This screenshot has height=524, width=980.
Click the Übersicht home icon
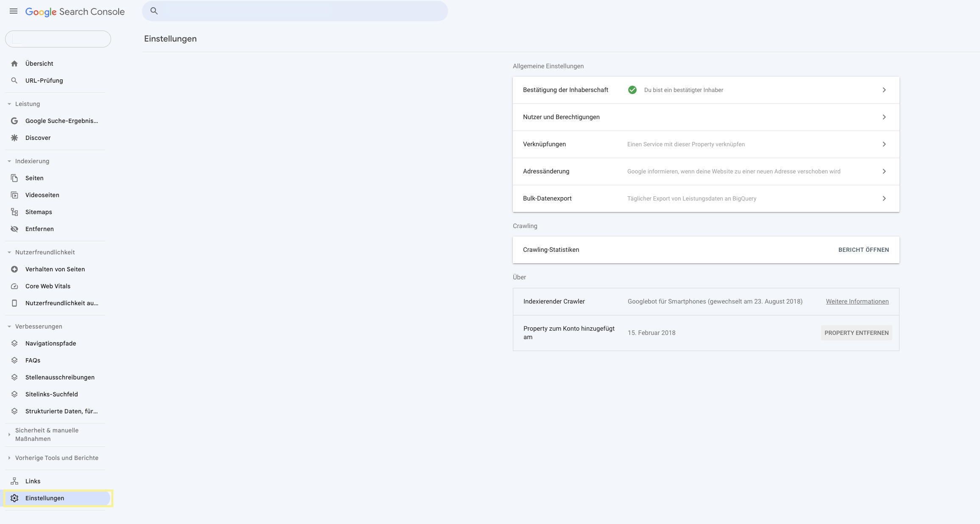point(14,63)
